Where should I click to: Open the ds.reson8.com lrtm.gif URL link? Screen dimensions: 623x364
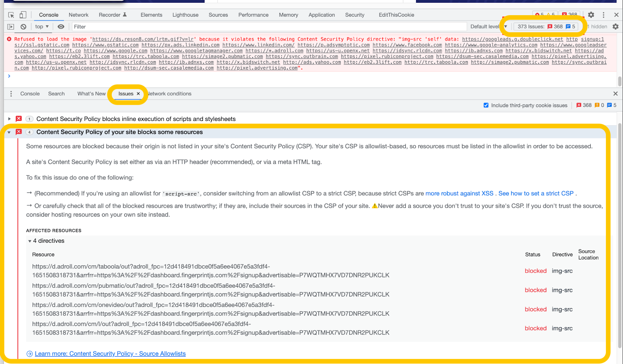(x=143, y=39)
